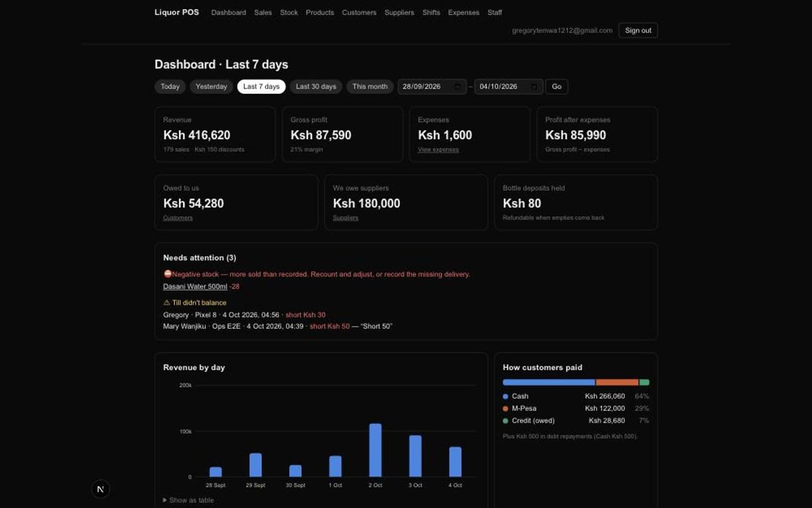The height and width of the screenshot is (508, 812).
Task: Click the green Credit segment of payment bar
Action: (x=645, y=382)
